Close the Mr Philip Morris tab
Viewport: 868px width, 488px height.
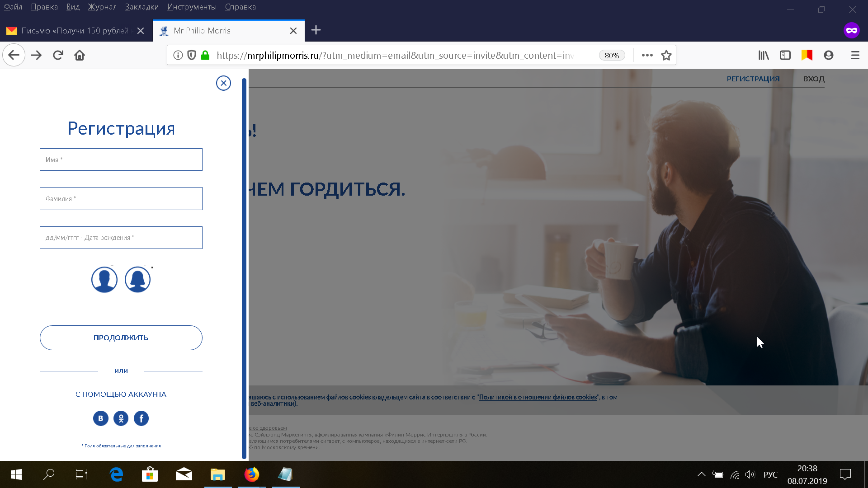[x=293, y=31]
